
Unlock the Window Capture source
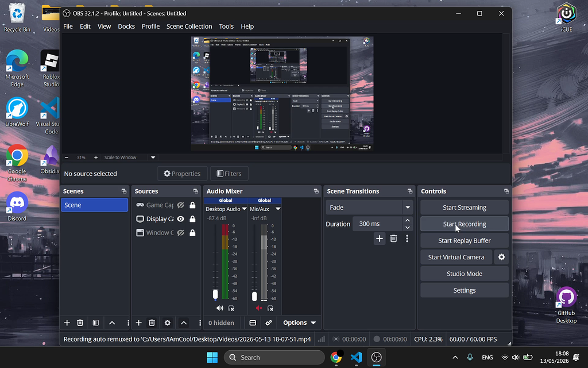pyautogui.click(x=192, y=233)
